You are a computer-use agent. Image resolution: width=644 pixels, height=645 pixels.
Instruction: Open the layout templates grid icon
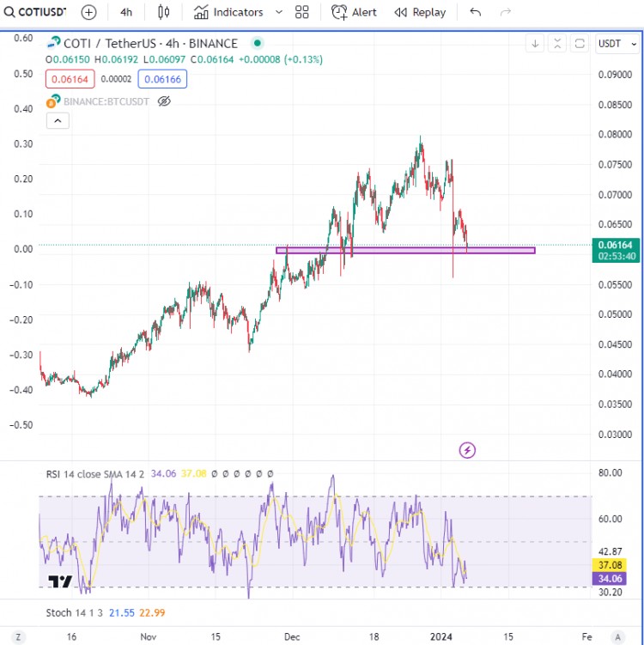301,13
